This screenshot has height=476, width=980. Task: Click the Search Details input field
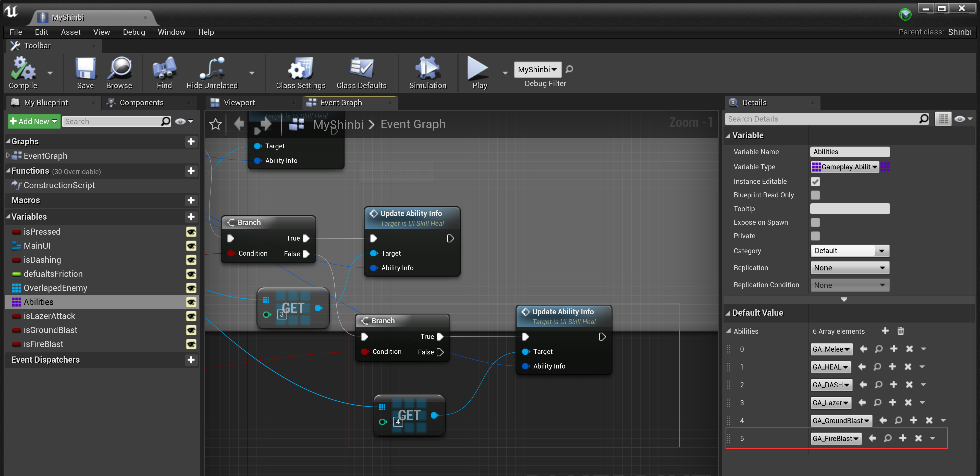click(x=818, y=118)
